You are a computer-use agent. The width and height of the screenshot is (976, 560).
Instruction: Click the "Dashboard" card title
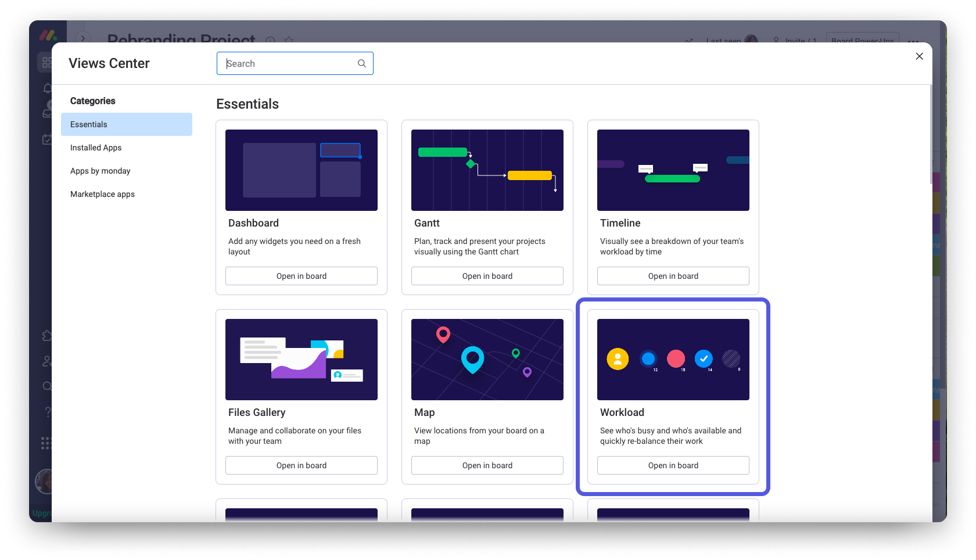[x=253, y=223]
